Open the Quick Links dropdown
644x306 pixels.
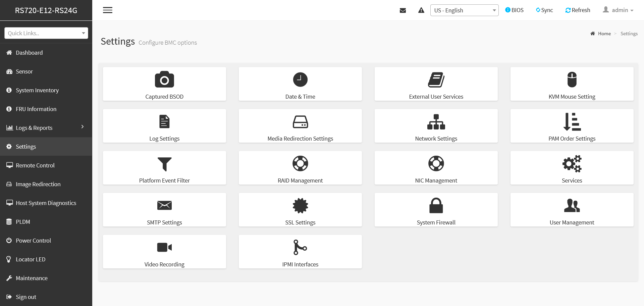click(46, 33)
